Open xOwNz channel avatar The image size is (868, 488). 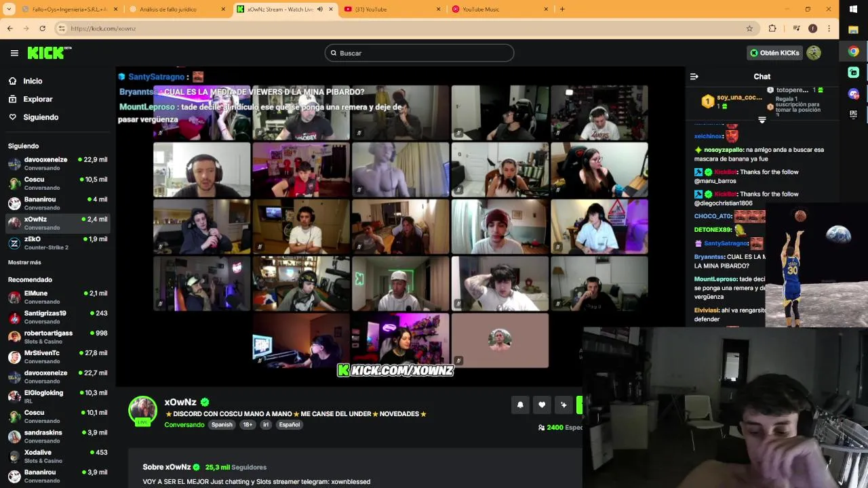(x=143, y=410)
